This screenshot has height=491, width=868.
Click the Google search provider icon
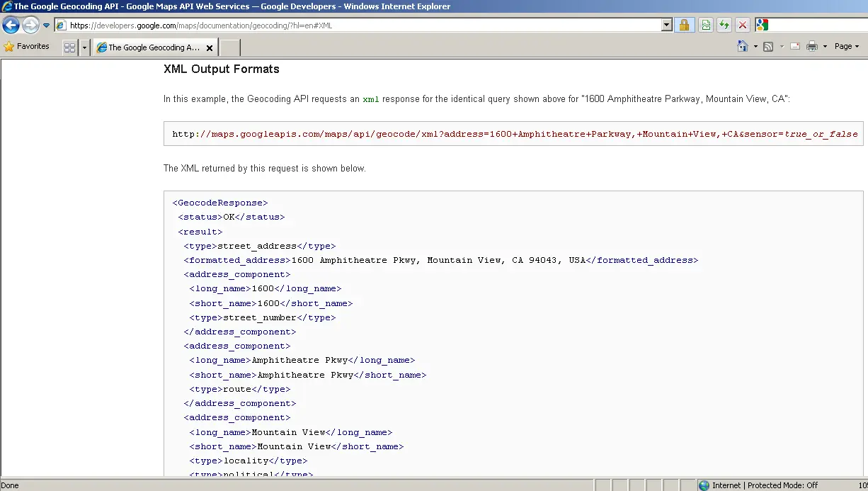[x=763, y=26]
